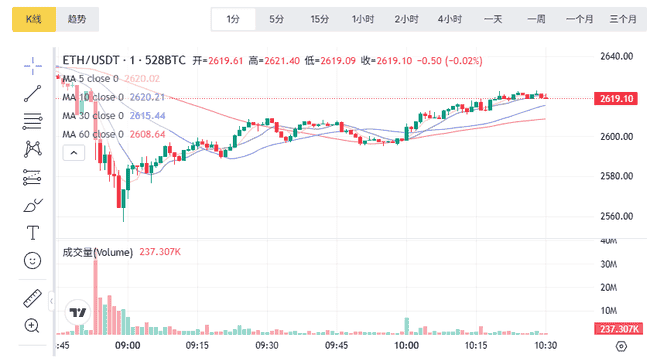Select the XABCD pattern tool
The width and height of the screenshot is (650, 361).
click(32, 149)
